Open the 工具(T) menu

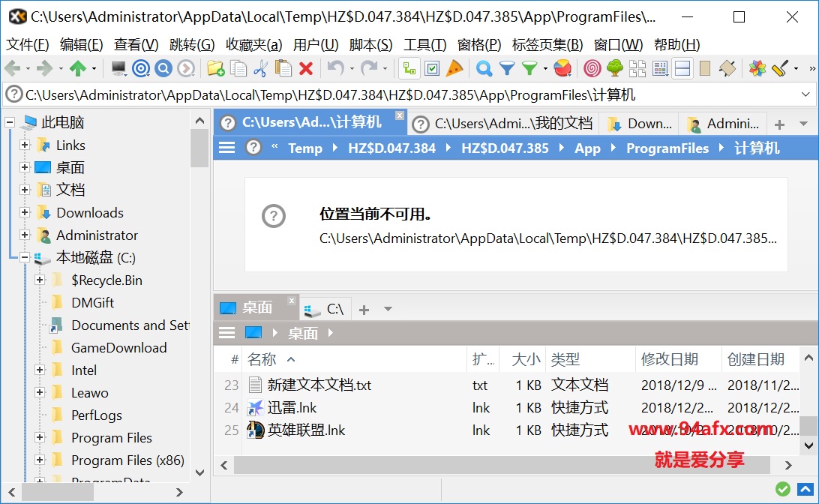(x=424, y=45)
